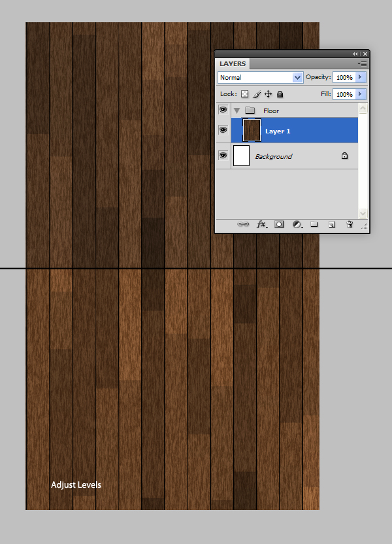Hide the Floor group

click(223, 110)
